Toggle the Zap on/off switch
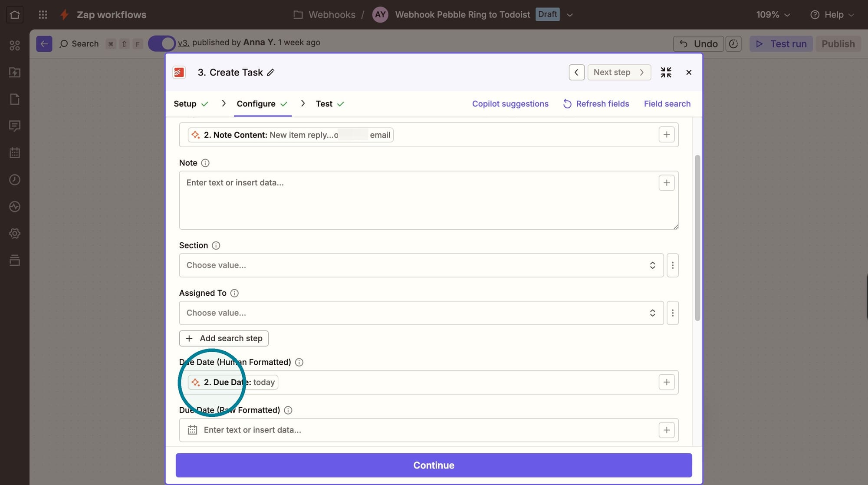This screenshot has height=485, width=868. pos(161,43)
